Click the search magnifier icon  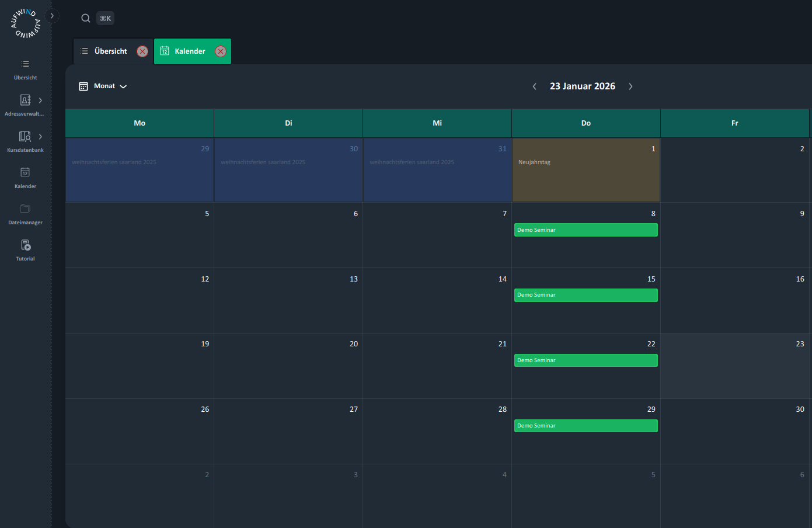click(86, 18)
